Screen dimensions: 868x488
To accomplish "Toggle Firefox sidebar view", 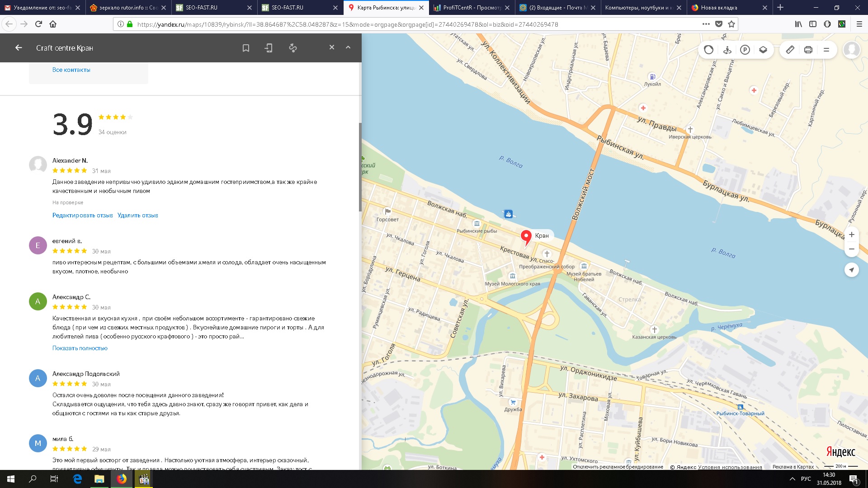I will tap(813, 24).
